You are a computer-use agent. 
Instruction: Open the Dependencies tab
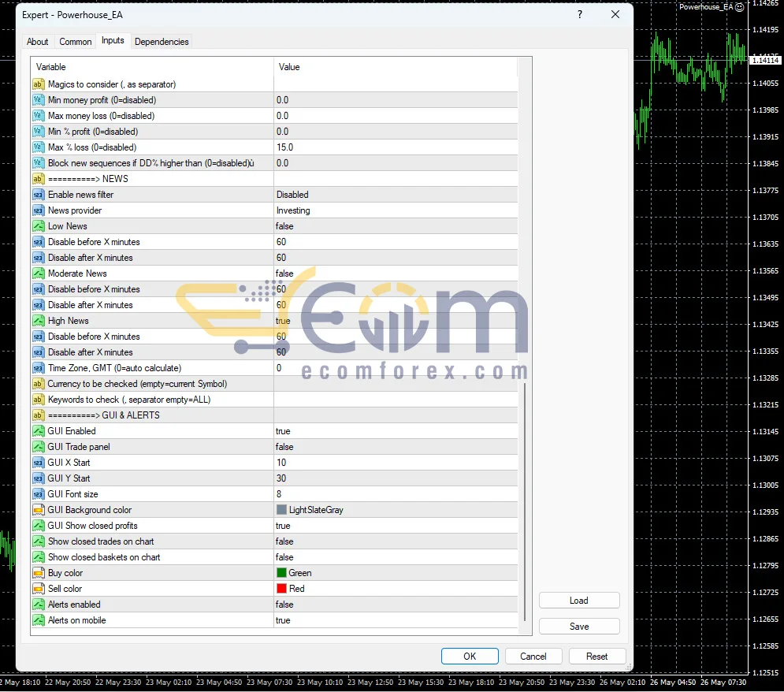click(162, 42)
